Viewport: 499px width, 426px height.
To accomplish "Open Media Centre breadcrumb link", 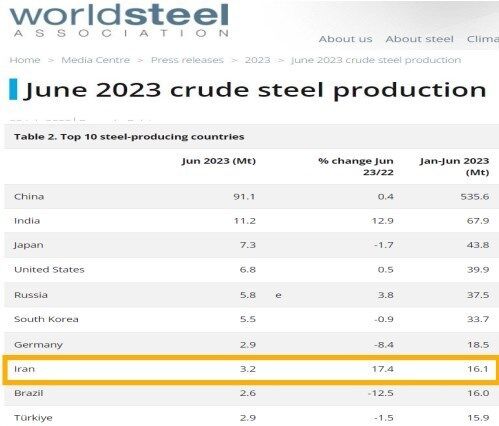I will (x=96, y=60).
